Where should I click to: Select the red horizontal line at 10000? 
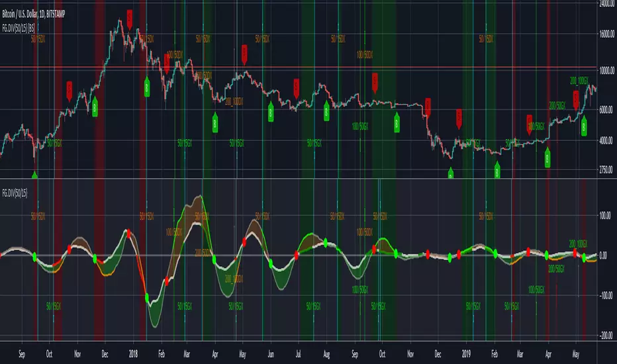click(299, 68)
